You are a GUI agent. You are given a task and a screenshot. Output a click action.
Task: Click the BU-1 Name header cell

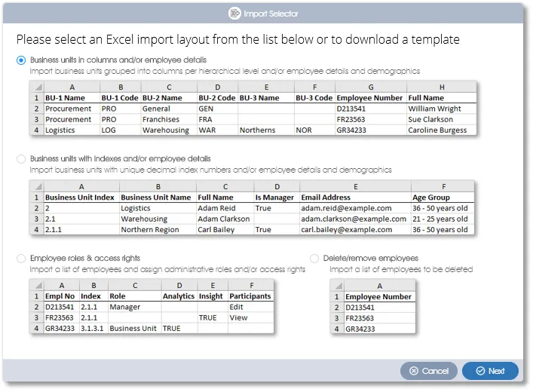[72, 98]
